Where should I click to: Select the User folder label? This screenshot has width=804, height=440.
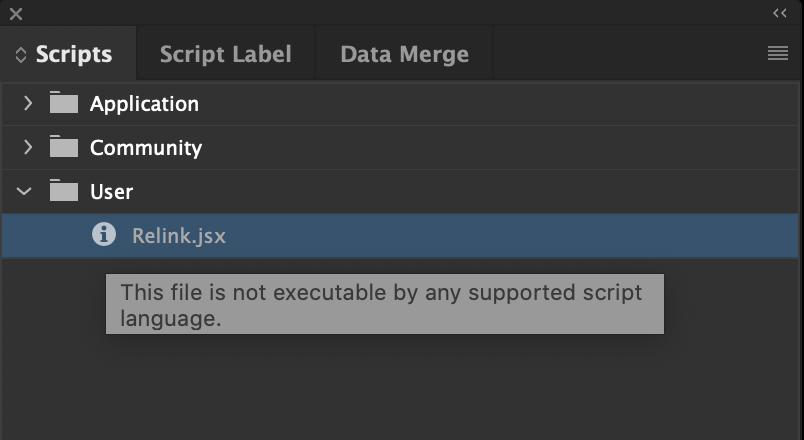click(x=111, y=191)
